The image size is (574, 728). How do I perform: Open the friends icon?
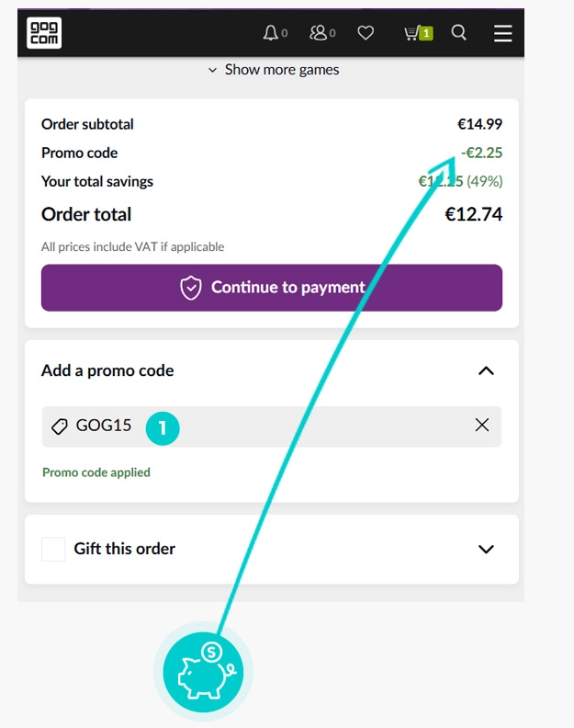pos(320,33)
